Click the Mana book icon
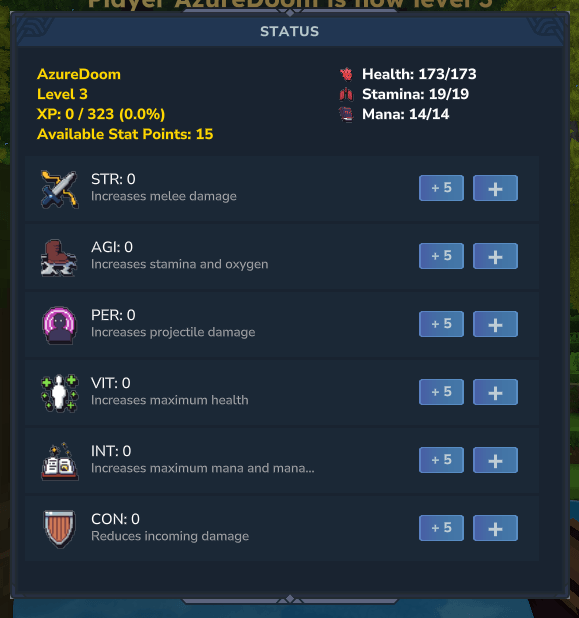The image size is (579, 618). [x=346, y=114]
